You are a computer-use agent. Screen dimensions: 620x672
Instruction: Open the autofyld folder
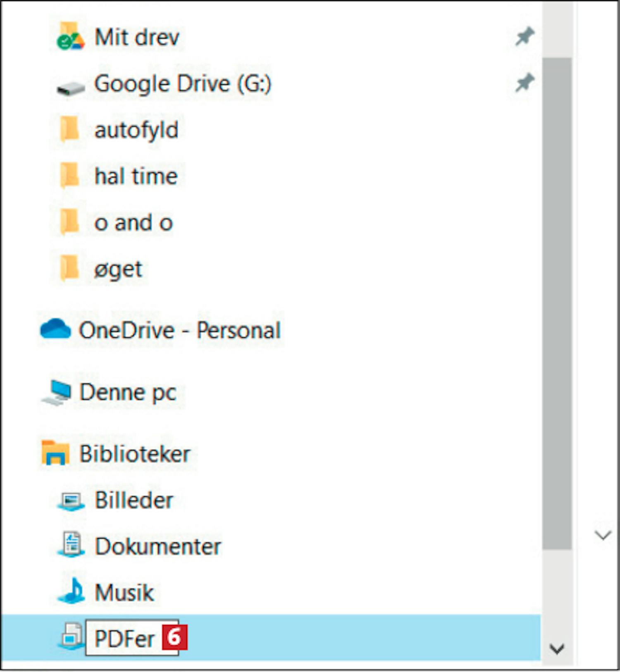[x=136, y=130]
